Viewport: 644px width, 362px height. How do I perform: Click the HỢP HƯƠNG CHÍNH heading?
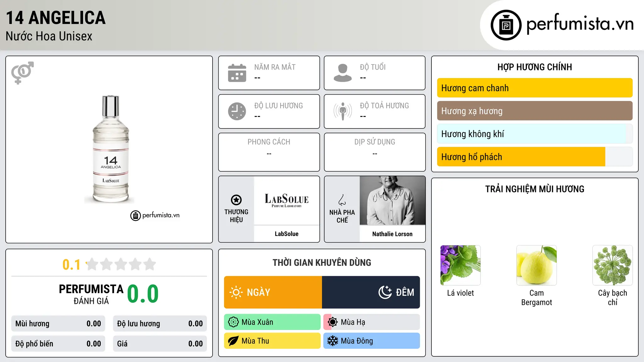pyautogui.click(x=535, y=67)
